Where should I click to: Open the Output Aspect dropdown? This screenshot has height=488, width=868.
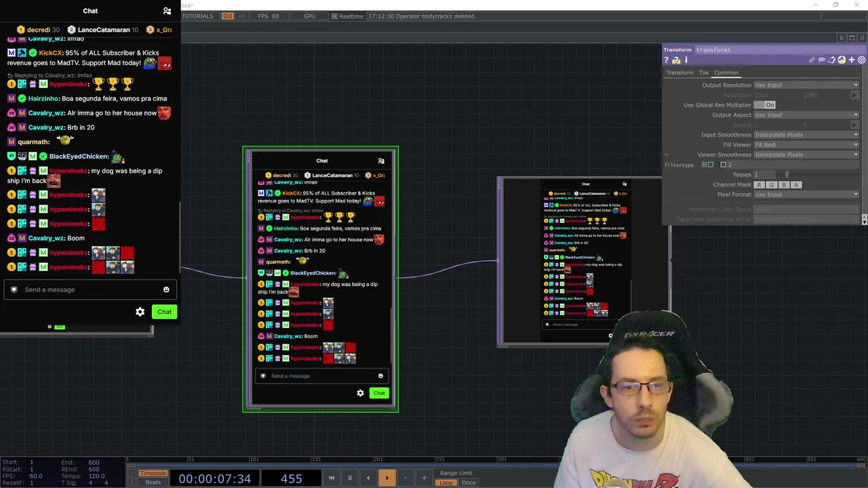pos(806,115)
